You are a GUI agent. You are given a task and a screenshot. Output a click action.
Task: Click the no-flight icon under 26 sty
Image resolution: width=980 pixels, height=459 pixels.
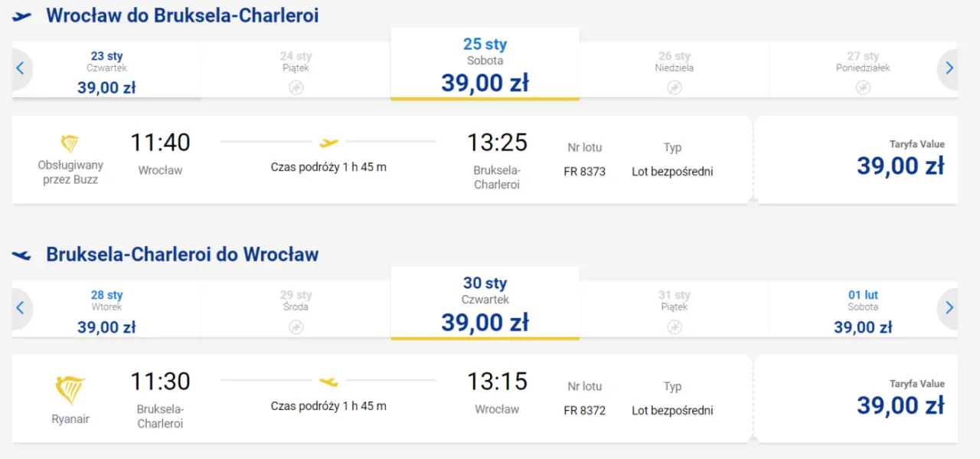click(675, 87)
